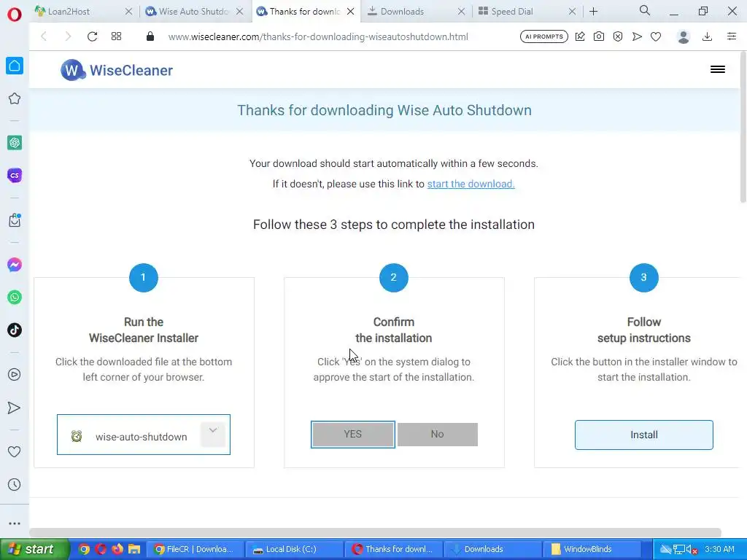The height and width of the screenshot is (560, 747).
Task: Launch TikTok from the sidebar
Action: (x=15, y=330)
